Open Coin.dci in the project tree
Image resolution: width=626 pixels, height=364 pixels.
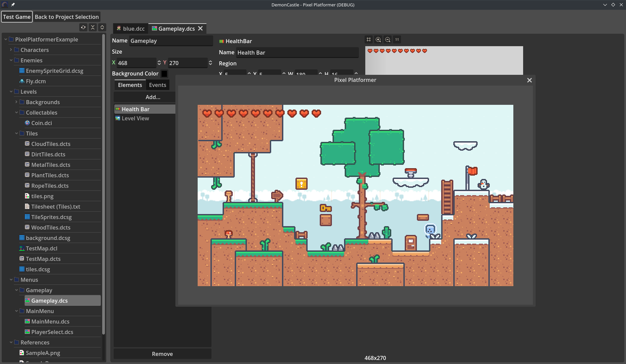coord(41,123)
